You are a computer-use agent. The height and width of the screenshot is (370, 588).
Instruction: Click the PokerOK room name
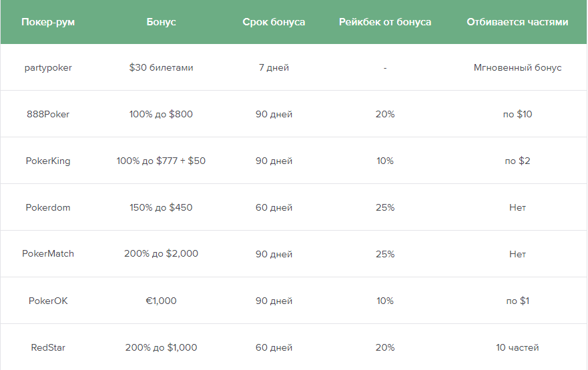(x=48, y=301)
